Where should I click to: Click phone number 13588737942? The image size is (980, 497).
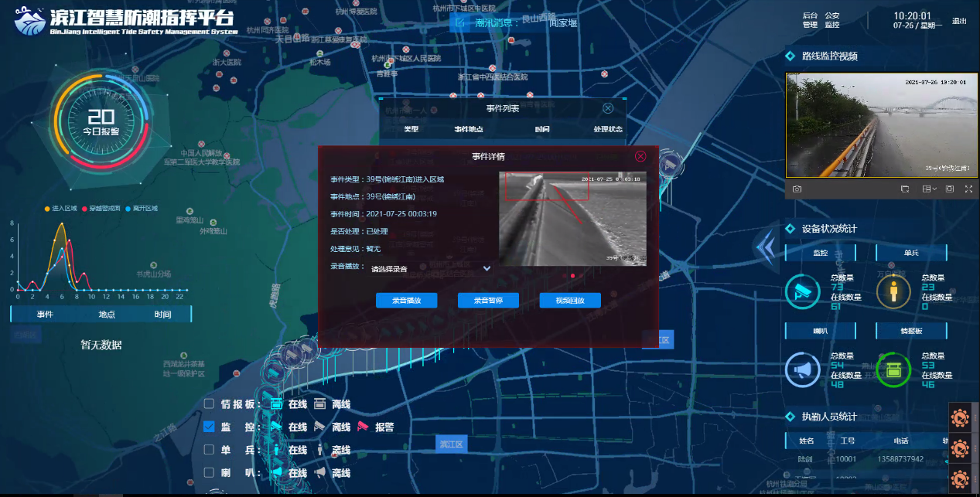[900, 459]
